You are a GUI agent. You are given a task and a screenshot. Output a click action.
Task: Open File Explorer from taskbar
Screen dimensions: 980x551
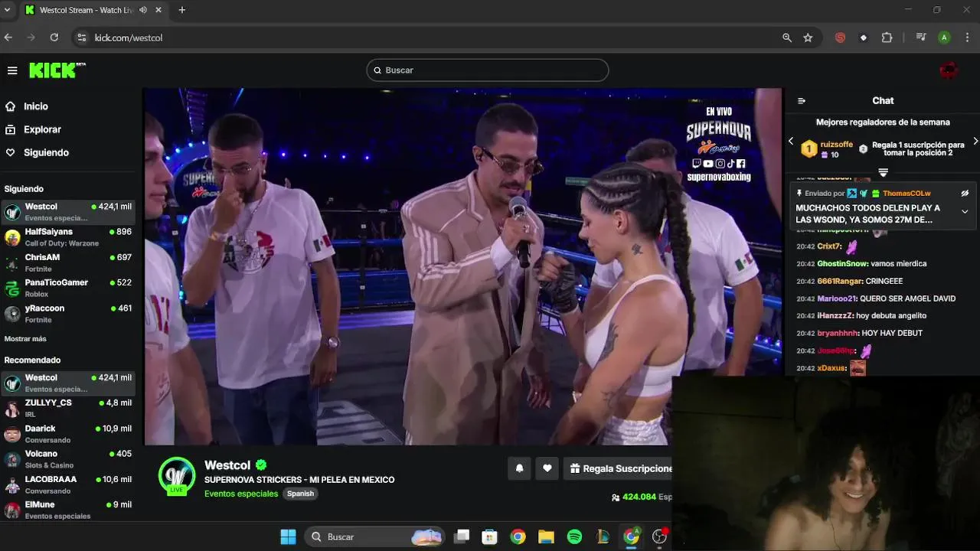click(x=546, y=537)
